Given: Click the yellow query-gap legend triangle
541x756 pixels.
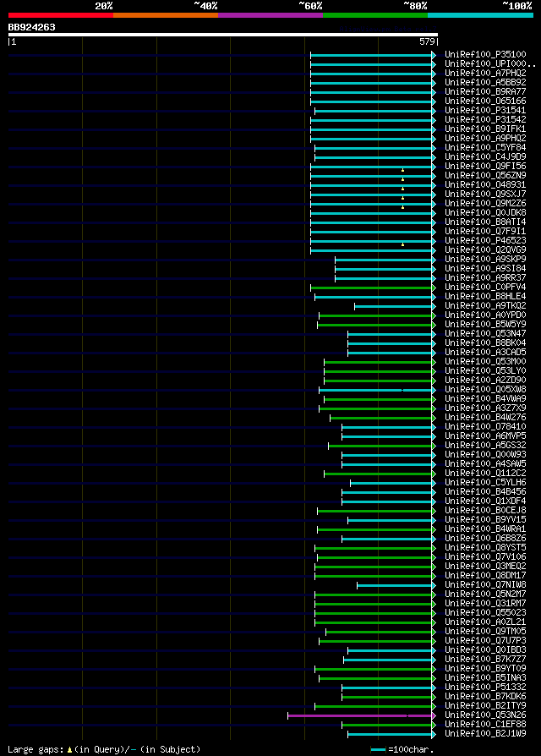Looking at the screenshot, I should point(69,750).
